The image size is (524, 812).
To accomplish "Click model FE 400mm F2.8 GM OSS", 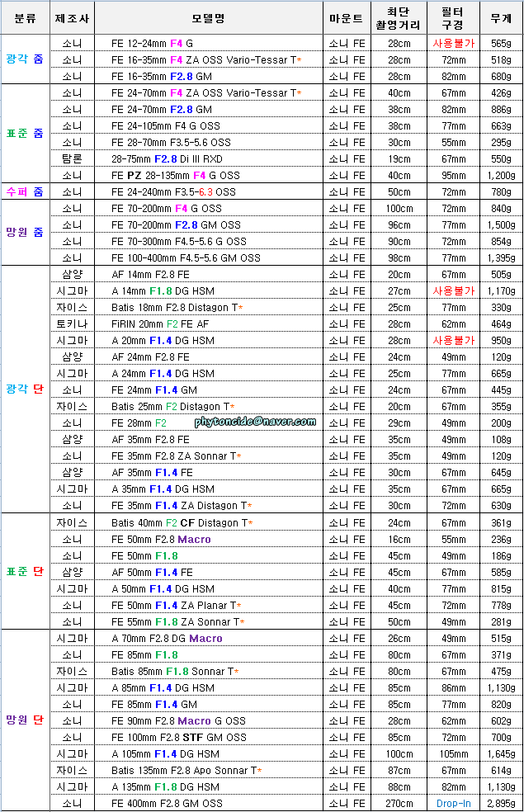I will click(x=168, y=805).
